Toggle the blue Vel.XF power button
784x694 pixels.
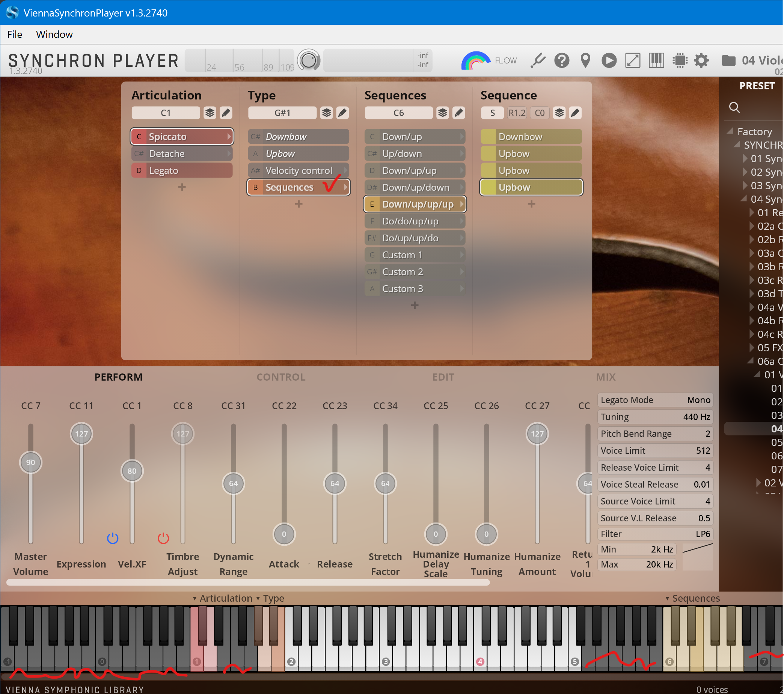click(112, 538)
